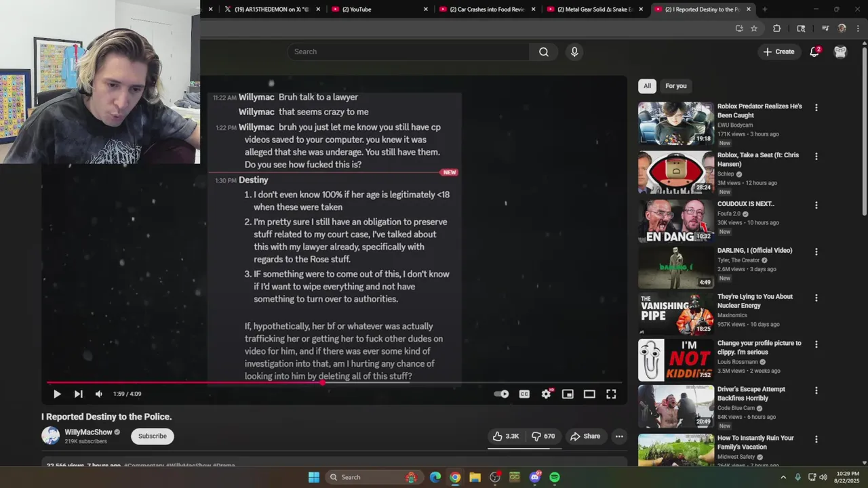
Task: Select the For you filter chip
Action: [x=676, y=86]
